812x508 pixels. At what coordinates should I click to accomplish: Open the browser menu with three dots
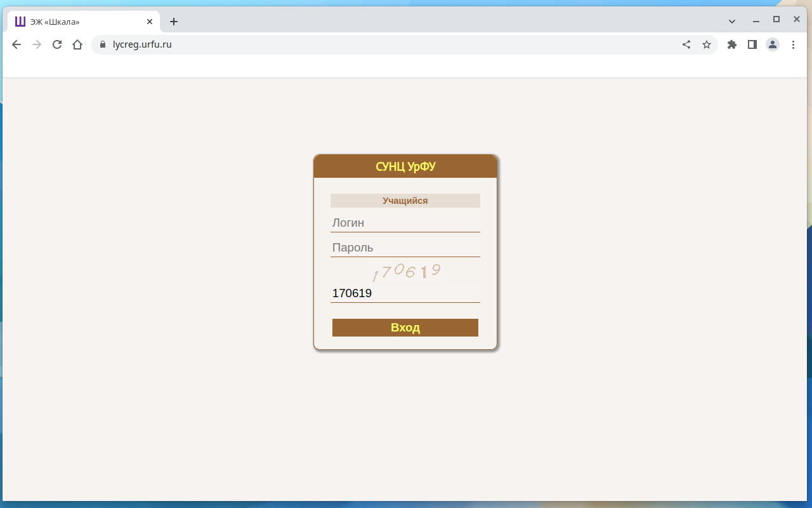tap(793, 44)
